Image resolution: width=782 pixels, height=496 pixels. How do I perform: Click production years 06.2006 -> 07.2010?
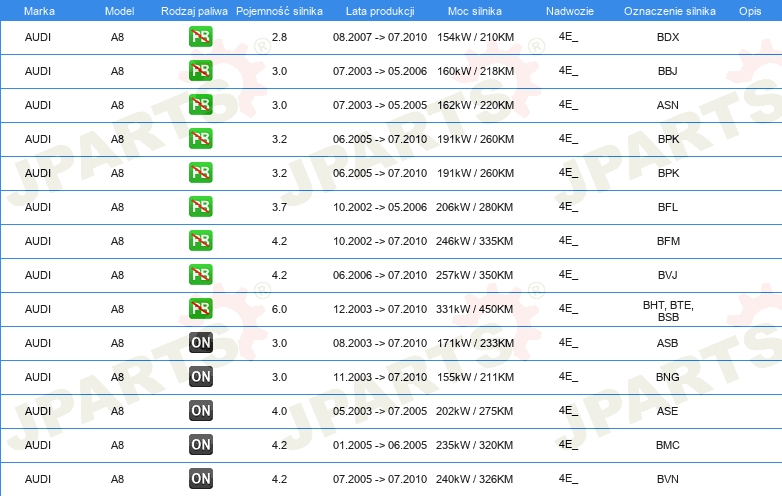click(380, 275)
